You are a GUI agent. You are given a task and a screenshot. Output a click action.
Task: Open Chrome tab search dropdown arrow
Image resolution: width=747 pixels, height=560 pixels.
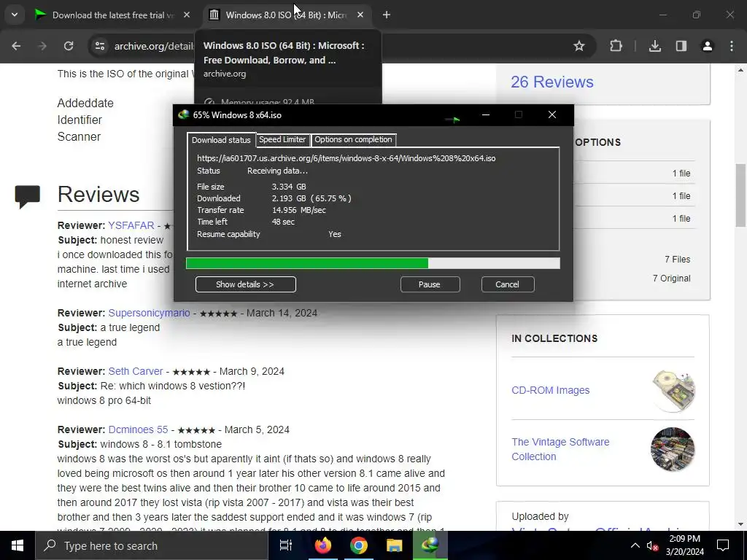(15, 15)
